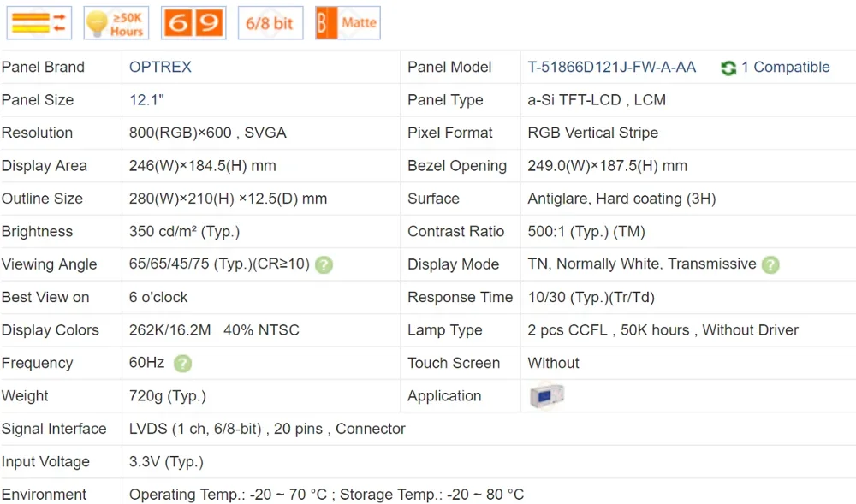Click the Environment operating temperature text
The image size is (856, 504).
click(326, 495)
